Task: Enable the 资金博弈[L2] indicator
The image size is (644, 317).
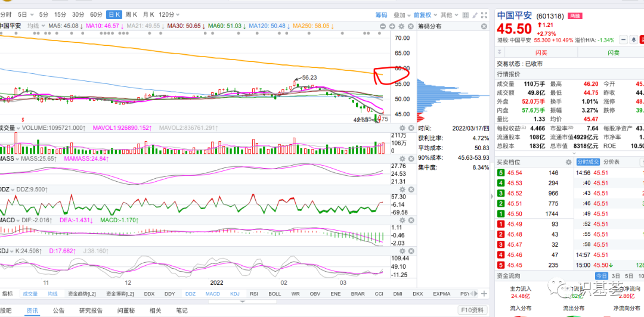Action: click(120, 294)
